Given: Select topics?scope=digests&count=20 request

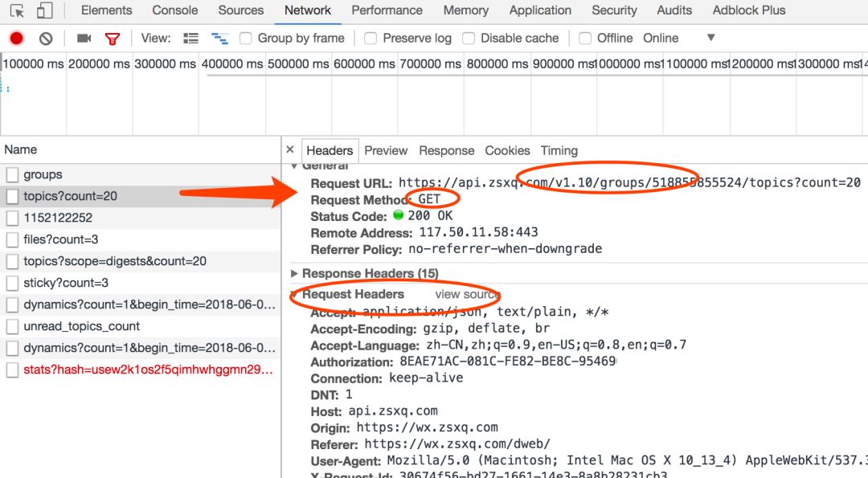Looking at the screenshot, I should (140, 261).
